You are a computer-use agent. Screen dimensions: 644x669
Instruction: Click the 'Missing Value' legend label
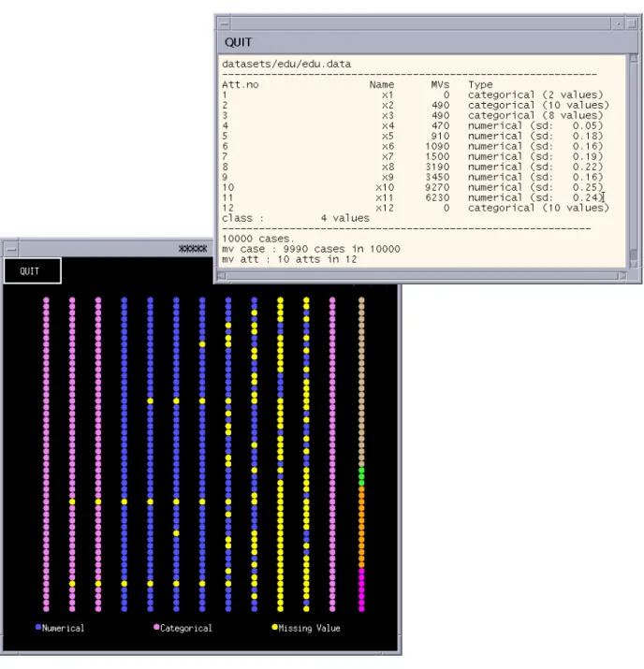click(310, 628)
